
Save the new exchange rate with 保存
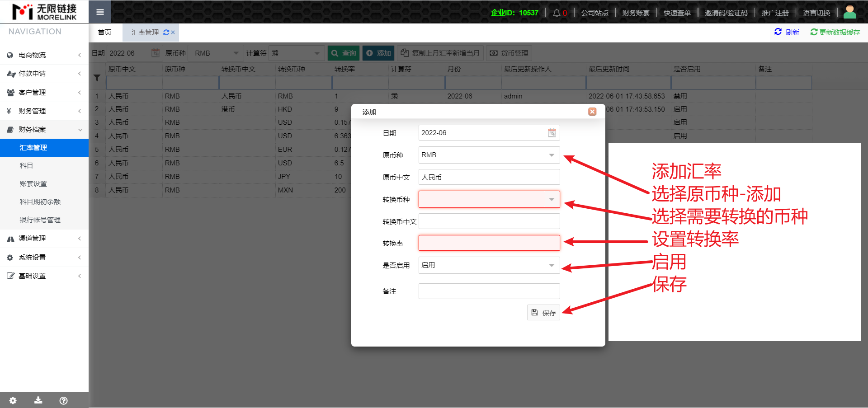pyautogui.click(x=543, y=313)
